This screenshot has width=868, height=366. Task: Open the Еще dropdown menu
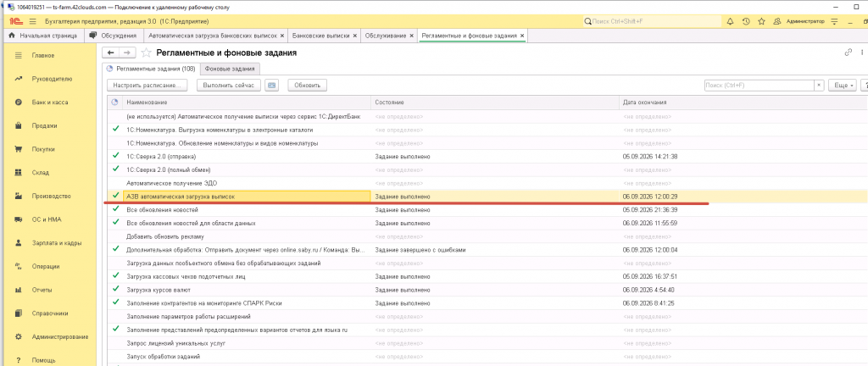843,86
